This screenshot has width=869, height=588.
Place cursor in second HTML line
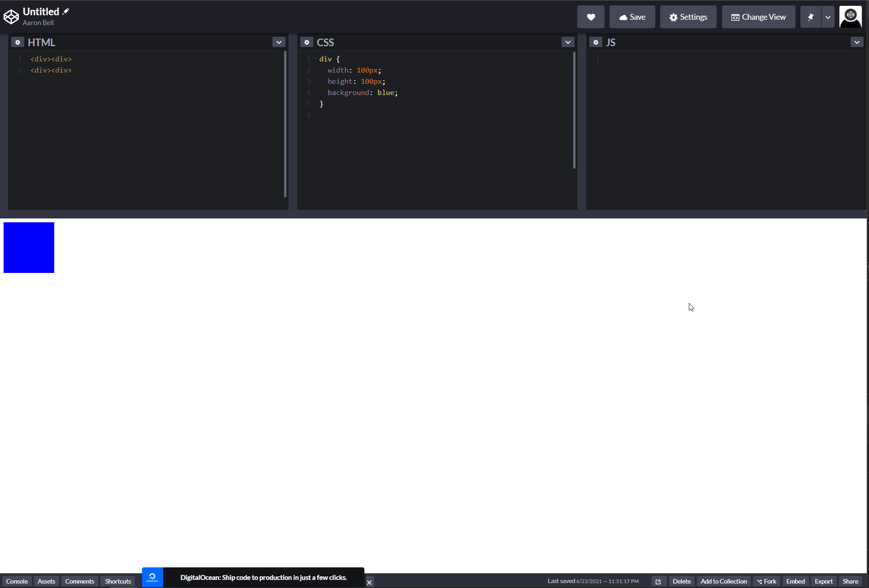point(51,70)
